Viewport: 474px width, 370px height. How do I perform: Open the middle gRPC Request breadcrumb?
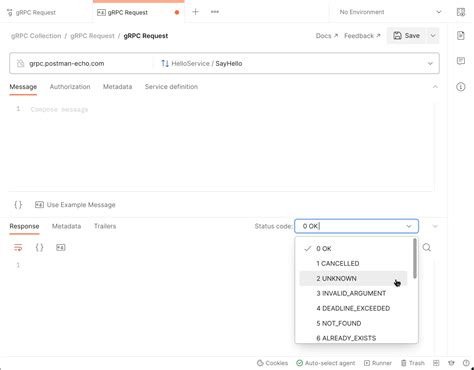pos(92,36)
